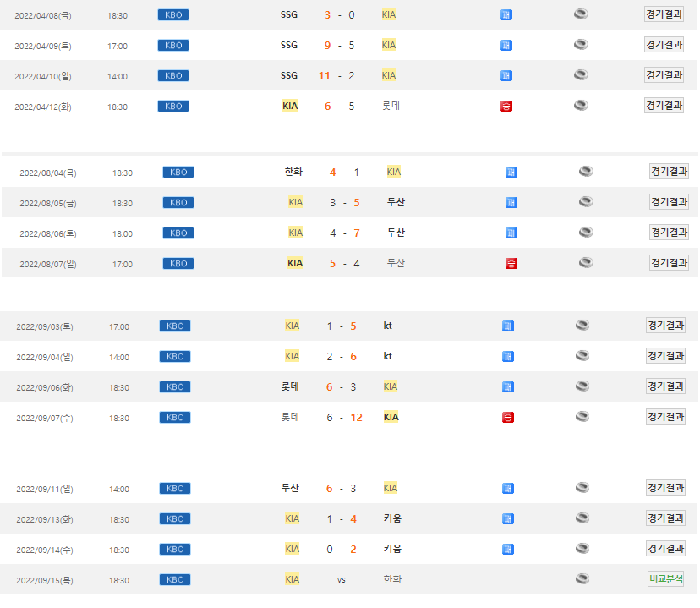
Task: Click the KBO badge on 2022/08/06 row
Action: coord(178,233)
